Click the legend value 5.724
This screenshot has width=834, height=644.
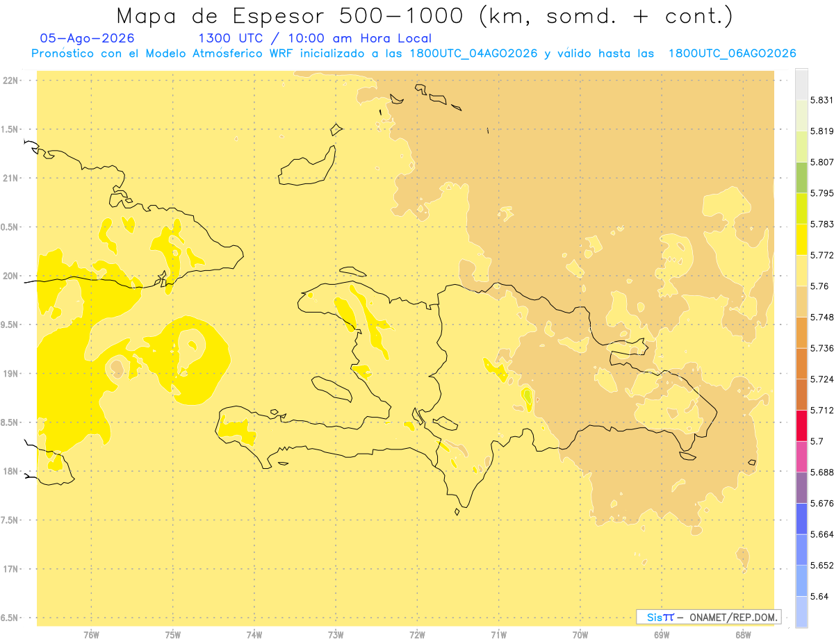point(821,379)
